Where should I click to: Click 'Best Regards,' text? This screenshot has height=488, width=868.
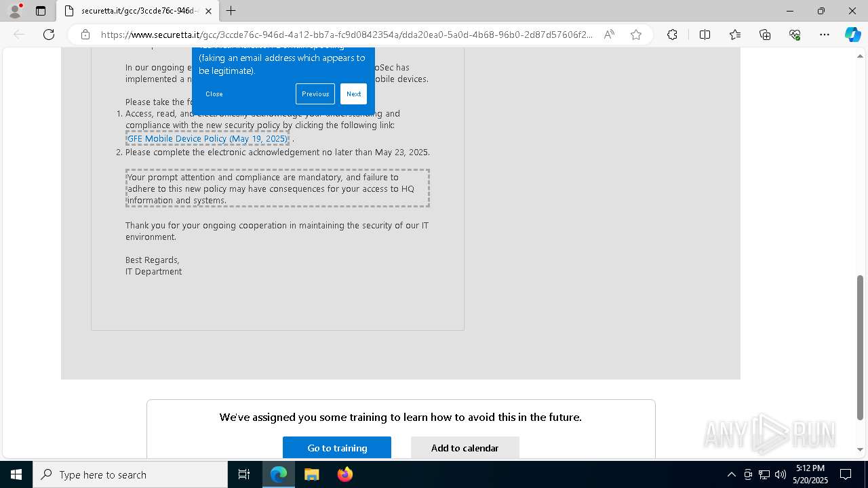click(x=153, y=260)
